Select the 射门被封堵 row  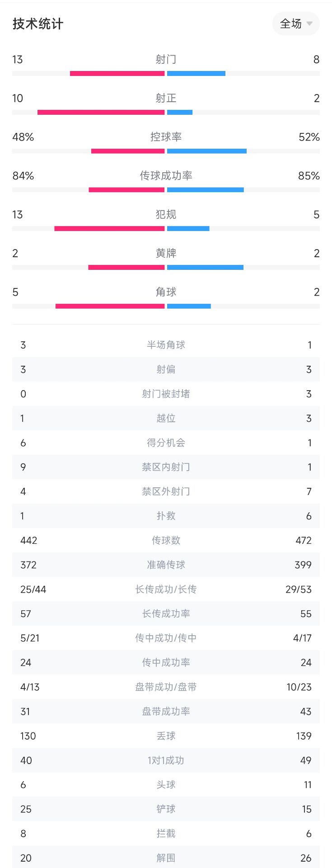(166, 394)
